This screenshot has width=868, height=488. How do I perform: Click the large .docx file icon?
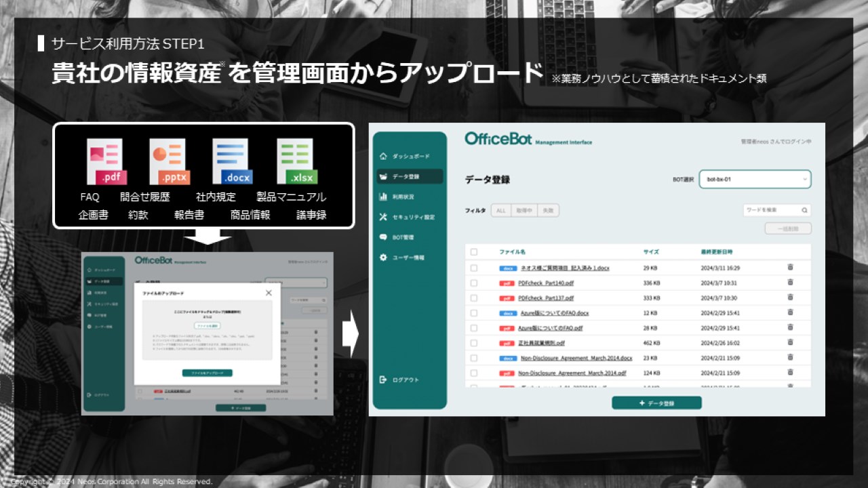pos(232,162)
